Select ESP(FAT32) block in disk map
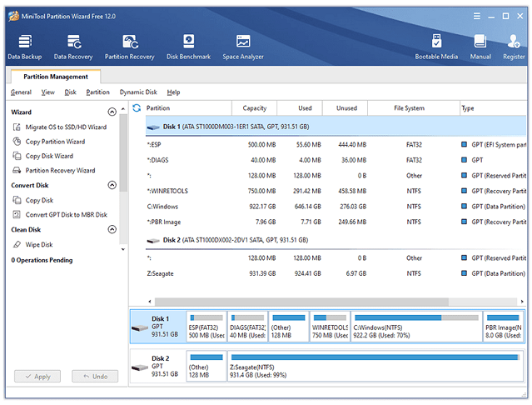This screenshot has width=532, height=405. click(206, 327)
